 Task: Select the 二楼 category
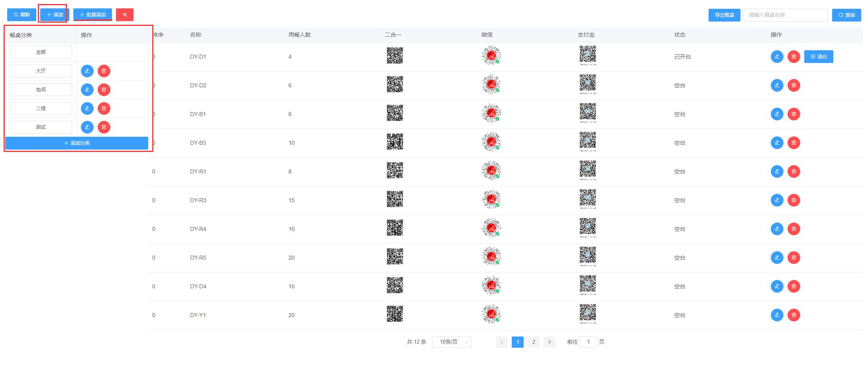pos(41,108)
